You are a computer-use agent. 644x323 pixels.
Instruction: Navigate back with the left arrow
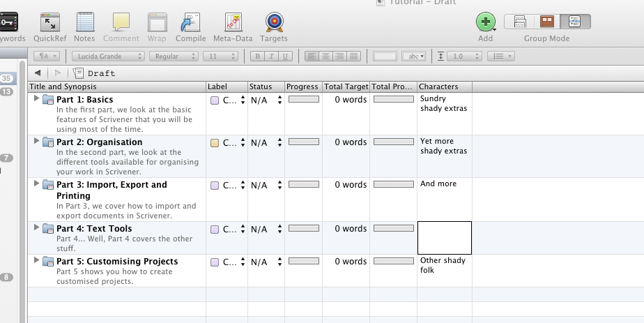38,73
